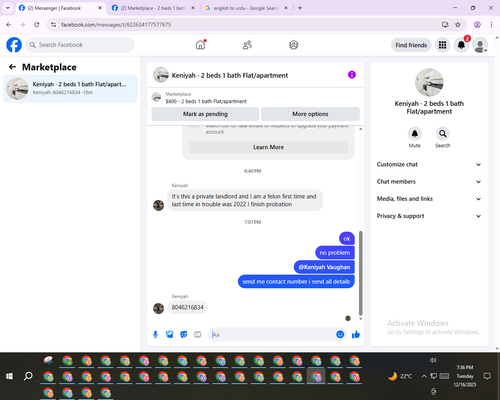This screenshot has height=400, width=500.
Task: Bookmark this page with star icon
Action: [x=458, y=25]
